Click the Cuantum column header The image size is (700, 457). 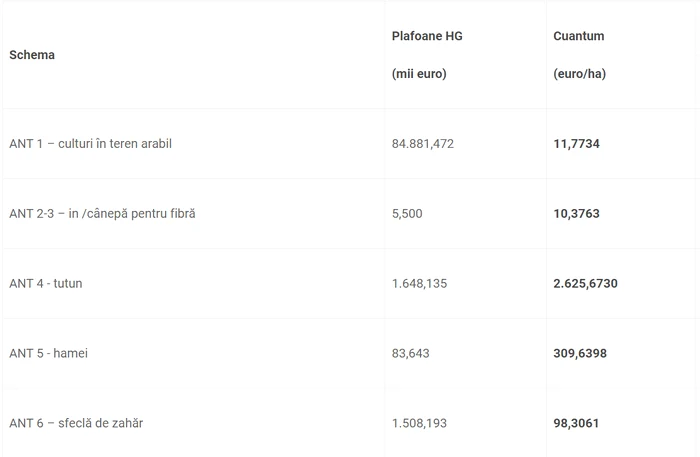[579, 36]
